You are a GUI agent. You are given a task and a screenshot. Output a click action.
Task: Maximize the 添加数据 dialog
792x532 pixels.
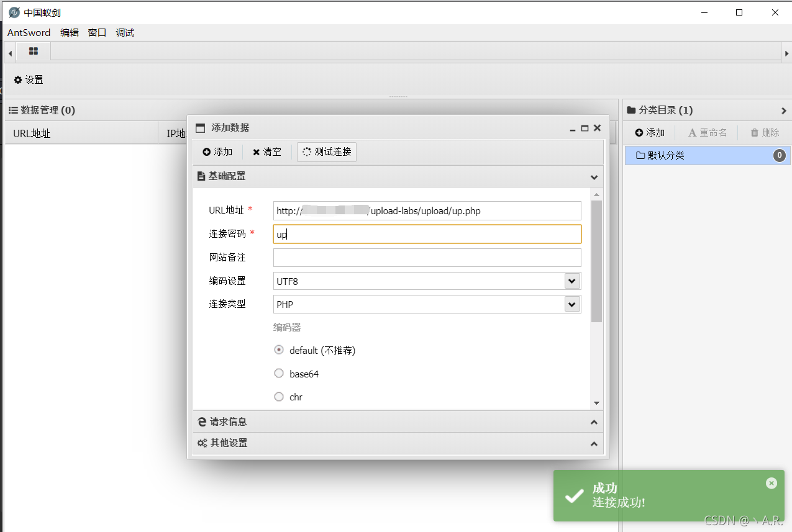(585, 128)
